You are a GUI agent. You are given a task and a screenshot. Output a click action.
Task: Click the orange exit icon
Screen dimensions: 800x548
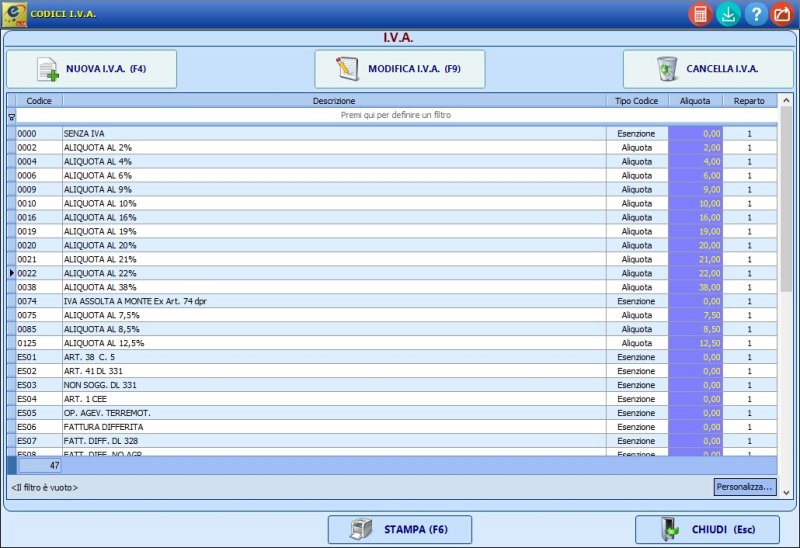pyautogui.click(x=783, y=14)
